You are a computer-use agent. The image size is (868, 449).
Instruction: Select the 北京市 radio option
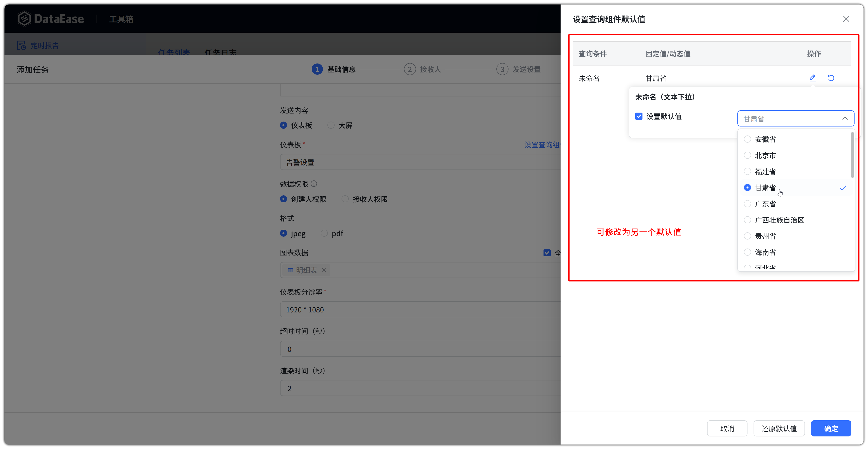747,155
